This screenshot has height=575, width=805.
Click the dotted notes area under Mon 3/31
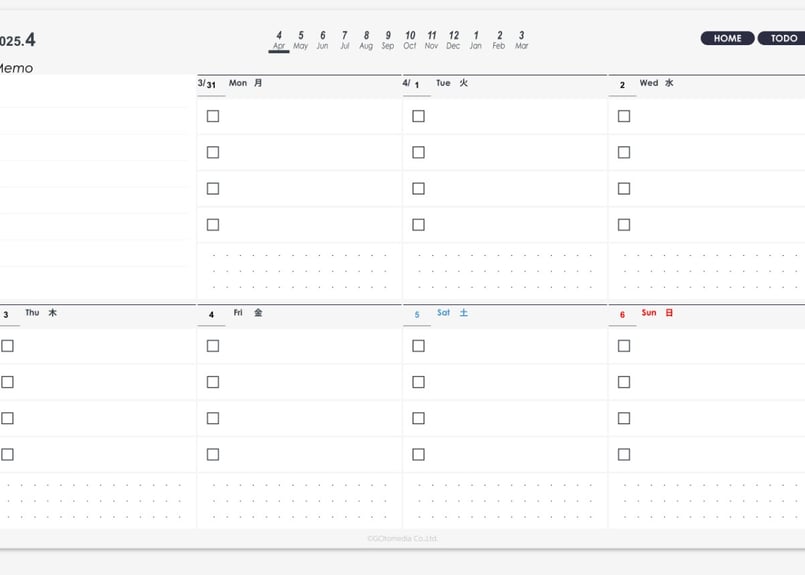pos(299,271)
